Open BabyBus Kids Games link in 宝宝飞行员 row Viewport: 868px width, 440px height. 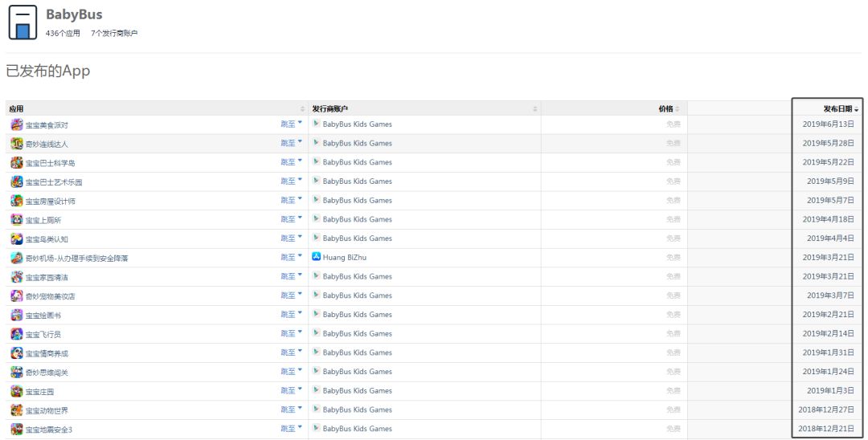[x=357, y=333]
